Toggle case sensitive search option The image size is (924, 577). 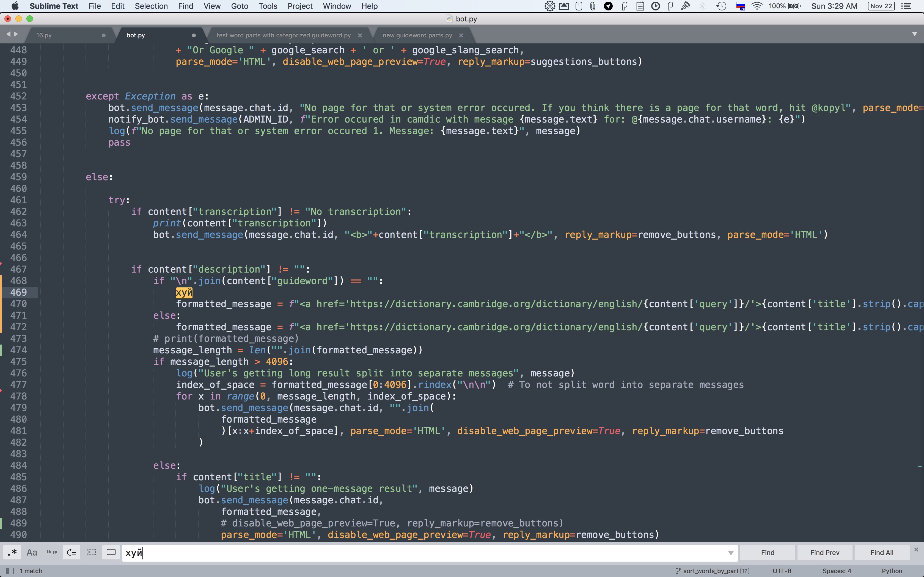(32, 552)
